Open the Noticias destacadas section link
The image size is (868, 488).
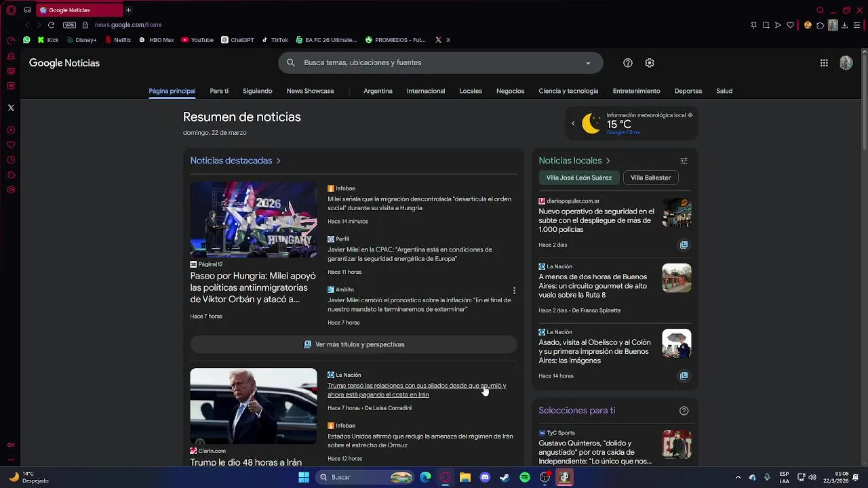coord(235,161)
